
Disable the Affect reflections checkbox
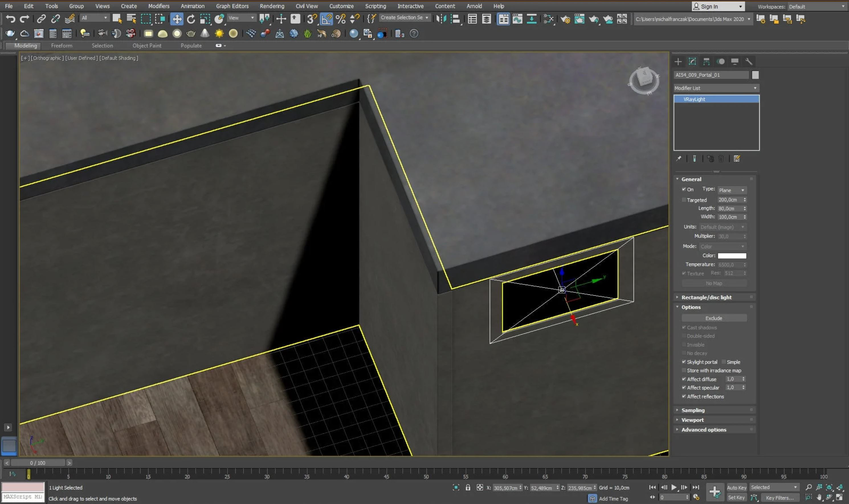(x=684, y=396)
